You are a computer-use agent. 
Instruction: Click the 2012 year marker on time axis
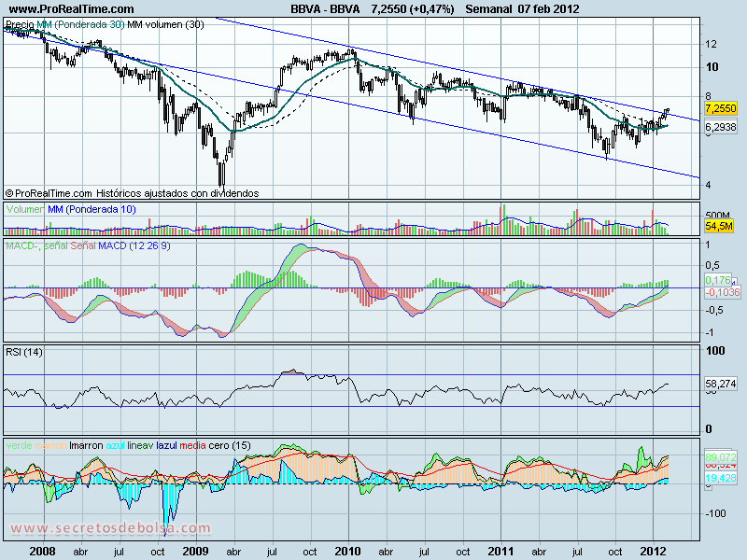point(653,552)
